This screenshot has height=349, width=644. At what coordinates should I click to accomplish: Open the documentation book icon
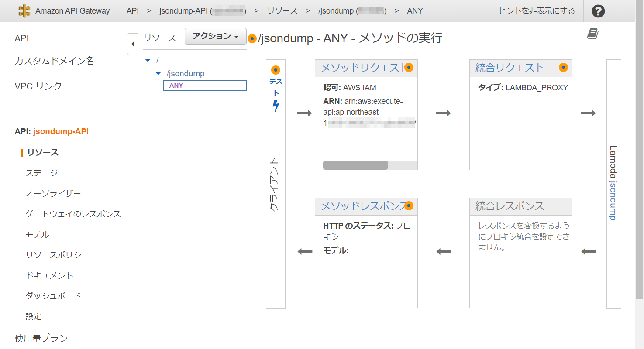point(592,34)
